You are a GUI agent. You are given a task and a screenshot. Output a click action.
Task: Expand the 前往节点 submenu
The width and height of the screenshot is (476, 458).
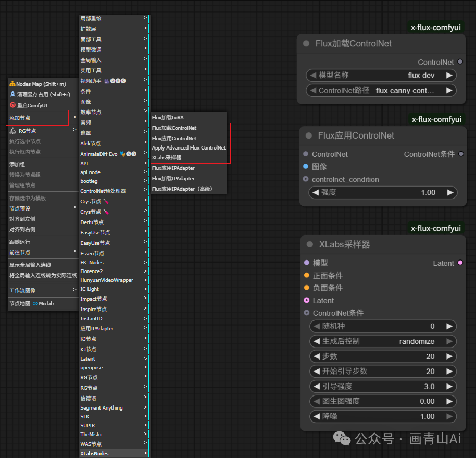point(43,252)
